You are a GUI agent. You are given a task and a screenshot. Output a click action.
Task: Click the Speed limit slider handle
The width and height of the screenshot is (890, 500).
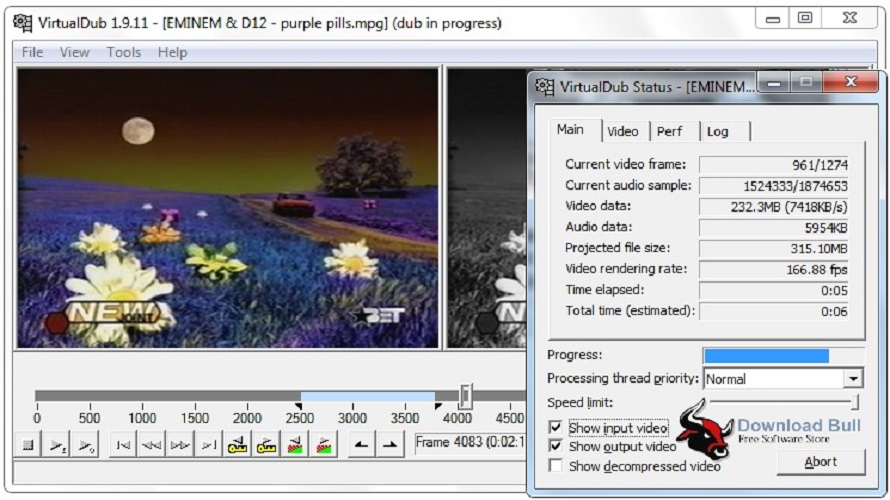pyautogui.click(x=855, y=402)
